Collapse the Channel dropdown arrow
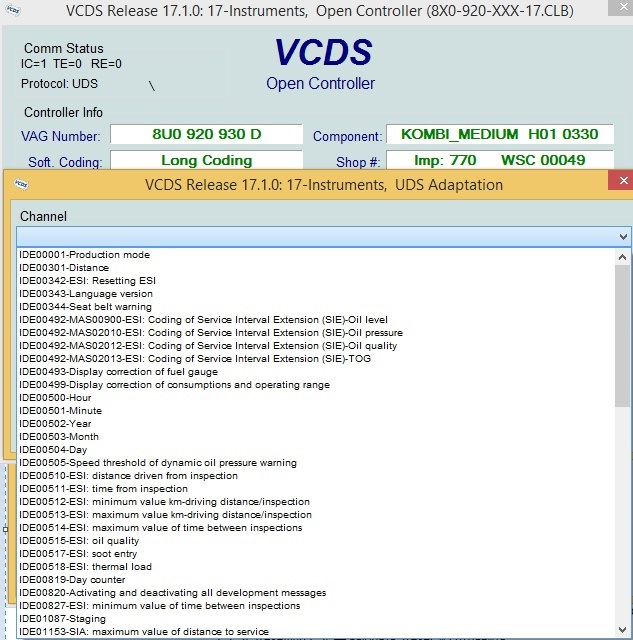The image size is (633, 640). coord(623,237)
